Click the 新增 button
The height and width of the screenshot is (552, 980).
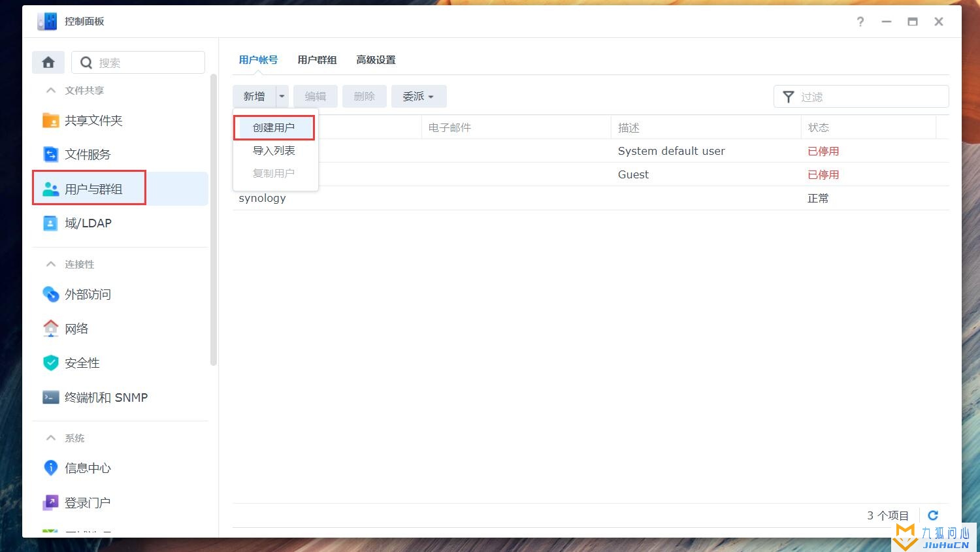(254, 96)
